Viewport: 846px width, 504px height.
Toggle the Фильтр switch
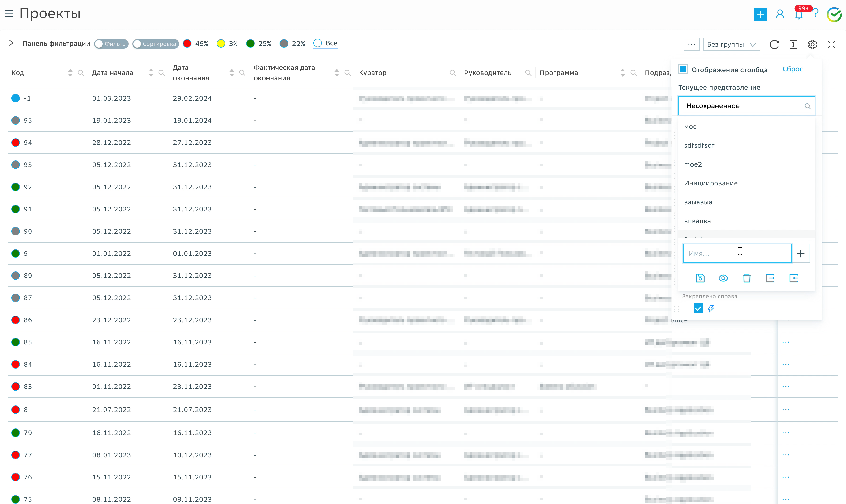pyautogui.click(x=111, y=44)
